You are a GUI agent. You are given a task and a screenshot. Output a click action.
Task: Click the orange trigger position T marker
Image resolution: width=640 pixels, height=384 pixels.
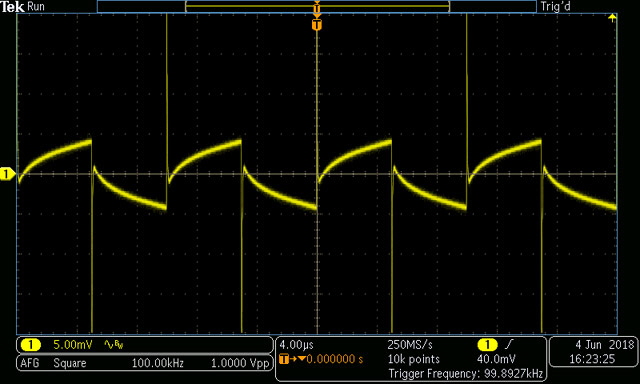click(x=317, y=25)
